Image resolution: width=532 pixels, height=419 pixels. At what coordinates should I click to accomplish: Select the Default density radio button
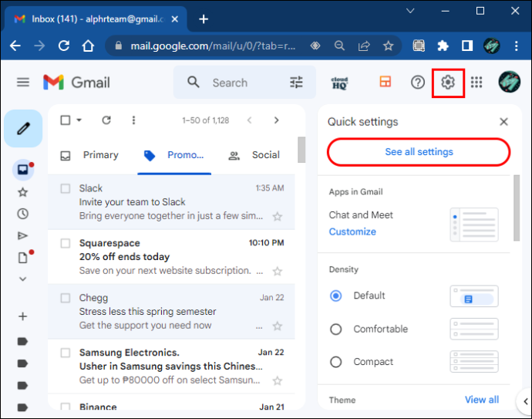click(336, 296)
